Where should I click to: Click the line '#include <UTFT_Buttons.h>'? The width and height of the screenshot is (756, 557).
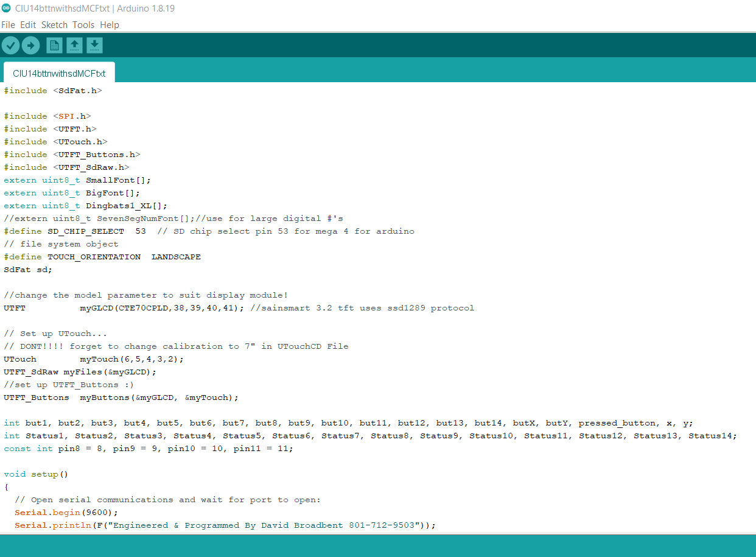point(72,155)
